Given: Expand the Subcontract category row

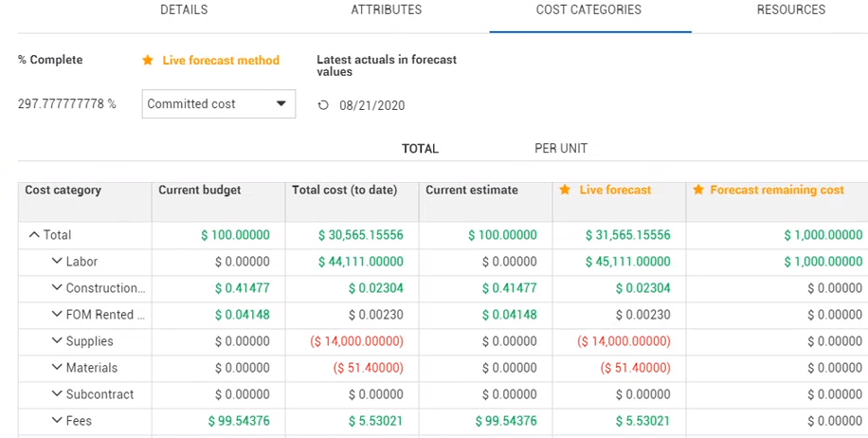Looking at the screenshot, I should pyautogui.click(x=56, y=394).
